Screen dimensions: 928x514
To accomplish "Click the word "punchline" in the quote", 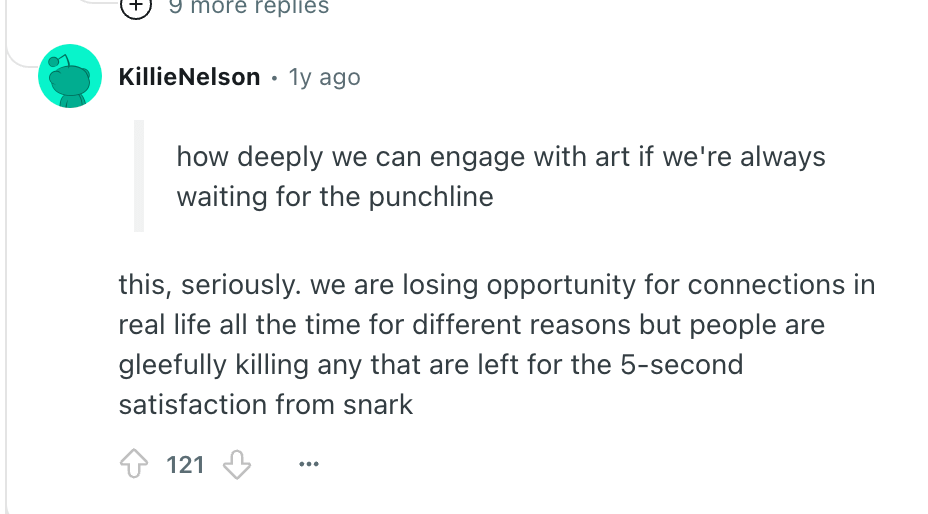I will point(431,196).
